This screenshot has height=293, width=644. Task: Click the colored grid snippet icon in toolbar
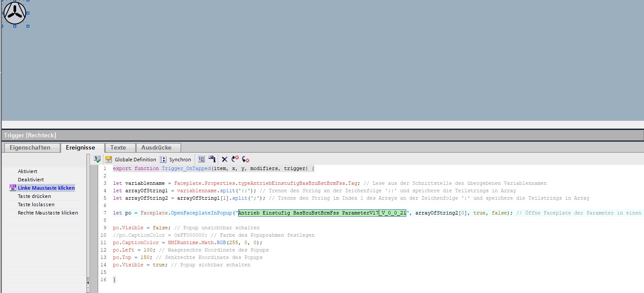tap(202, 160)
